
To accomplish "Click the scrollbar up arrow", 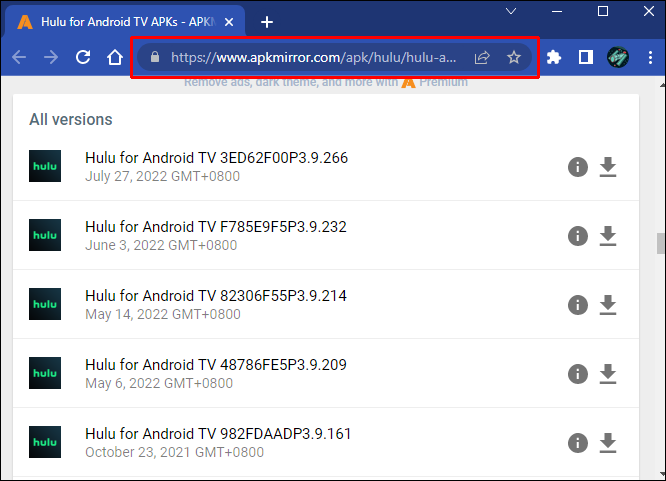I will click(662, 85).
